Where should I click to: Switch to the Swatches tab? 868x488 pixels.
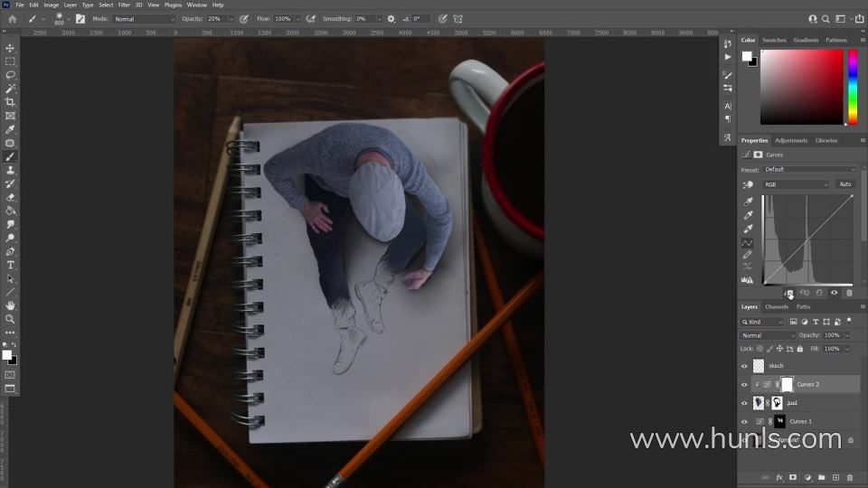click(x=774, y=40)
